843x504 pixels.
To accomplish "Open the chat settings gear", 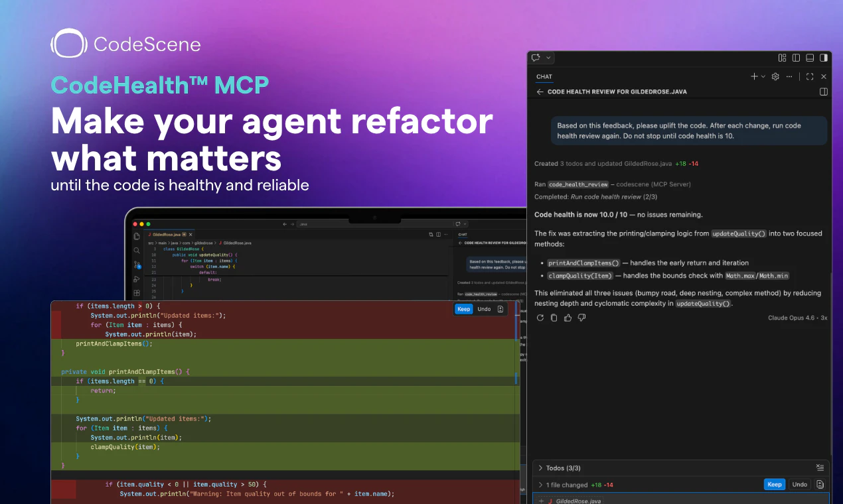I will (x=775, y=76).
